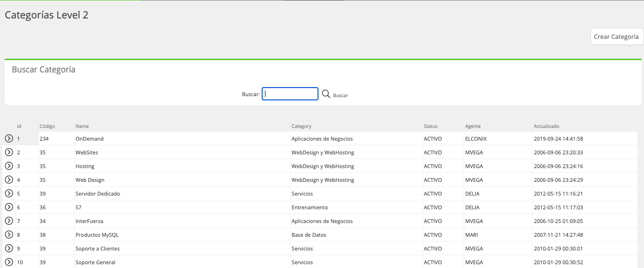Click the MARI agent cell

pyautogui.click(x=498, y=235)
